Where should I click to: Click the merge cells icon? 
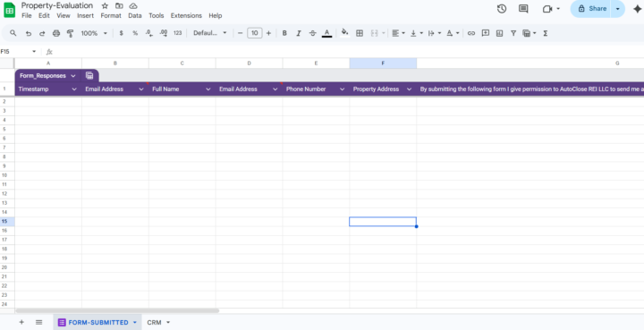374,33
